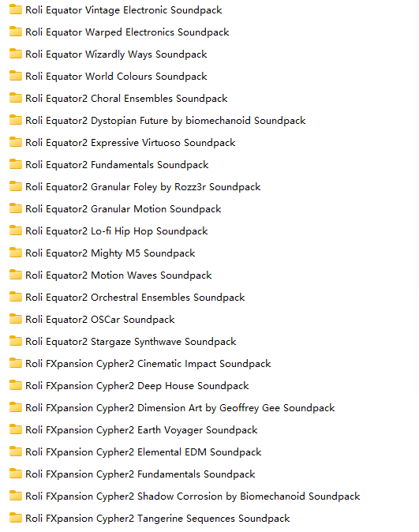Select folder icon next to Expressive Virtuoso Soundpack
Viewport: 419px width, 532px height.
pyautogui.click(x=15, y=142)
